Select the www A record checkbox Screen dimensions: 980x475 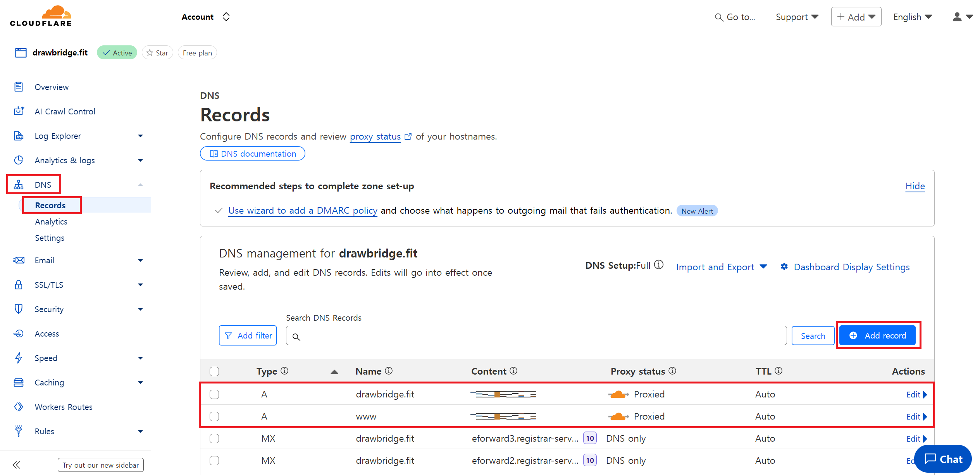click(x=214, y=416)
